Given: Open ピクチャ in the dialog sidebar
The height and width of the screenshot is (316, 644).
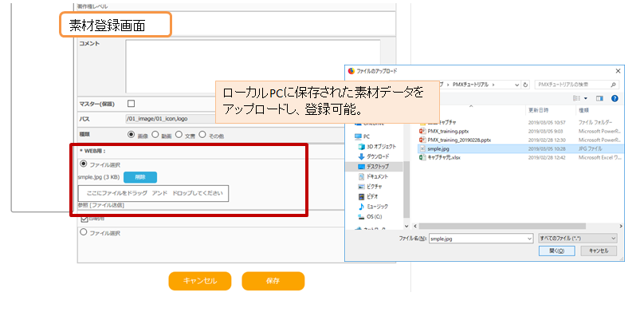Looking at the screenshot, I should pyautogui.click(x=370, y=187).
